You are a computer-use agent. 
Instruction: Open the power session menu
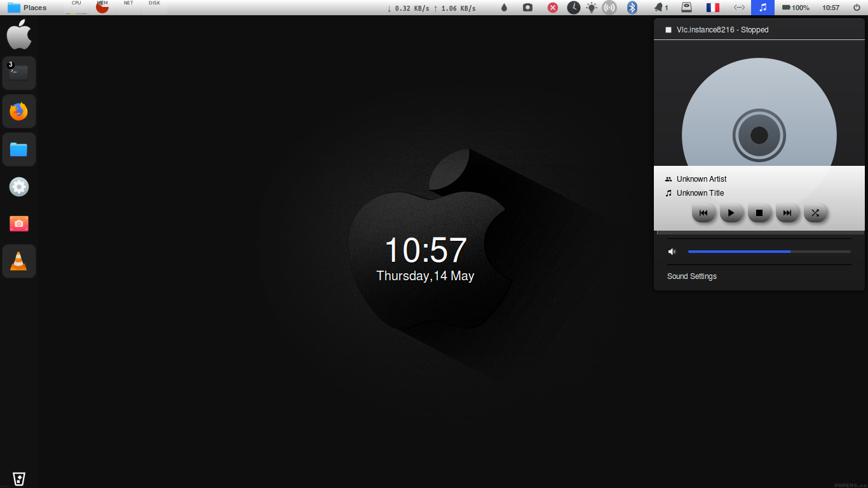[857, 8]
